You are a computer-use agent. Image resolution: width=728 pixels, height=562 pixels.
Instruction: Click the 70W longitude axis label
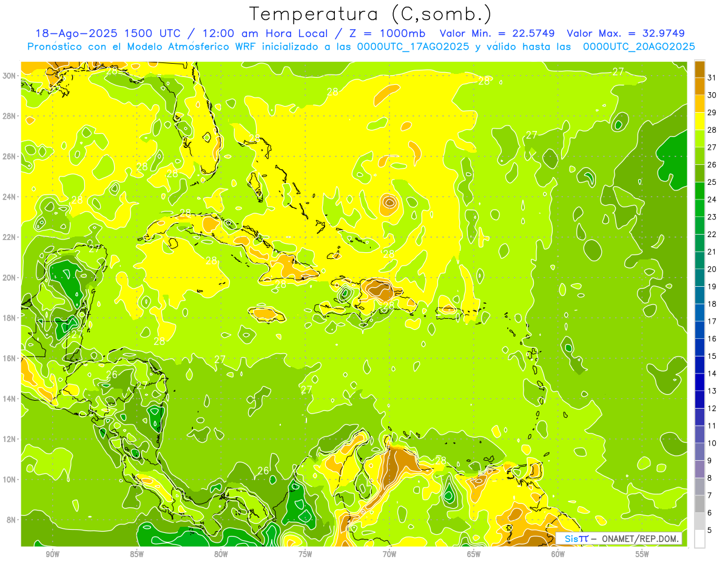(389, 554)
